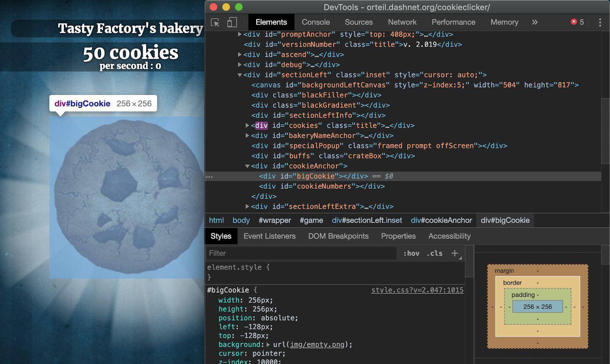The height and width of the screenshot is (364, 610).
Task: Select the Styles subtab
Action: coord(221,236)
